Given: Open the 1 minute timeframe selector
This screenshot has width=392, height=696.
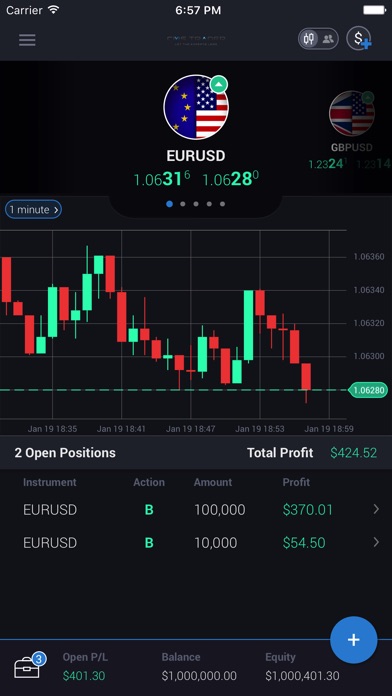Looking at the screenshot, I should (33, 210).
